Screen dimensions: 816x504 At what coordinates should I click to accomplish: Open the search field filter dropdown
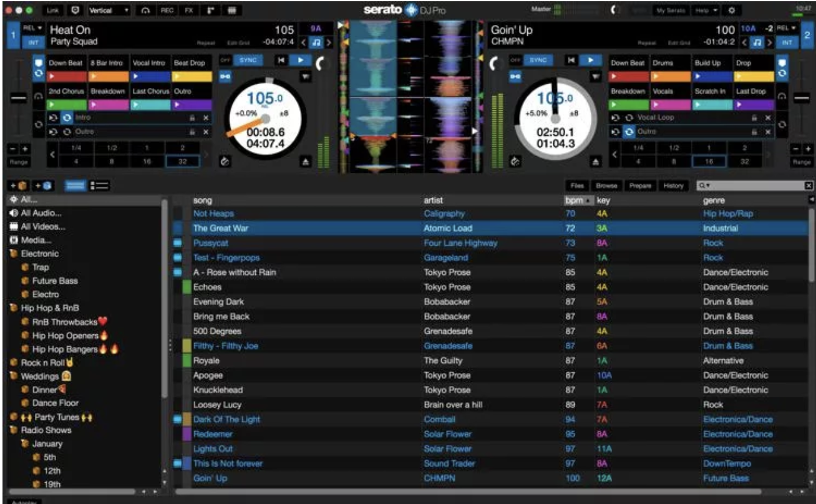tap(704, 186)
